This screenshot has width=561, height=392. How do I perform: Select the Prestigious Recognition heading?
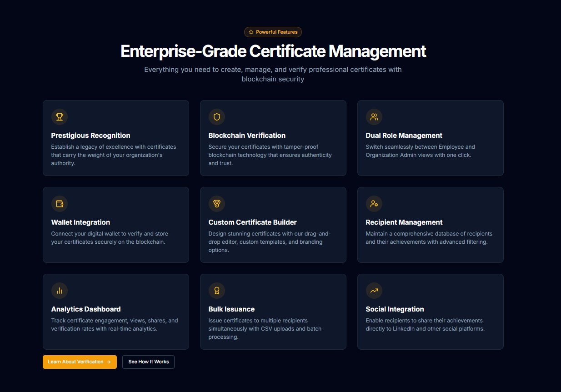[90, 136]
